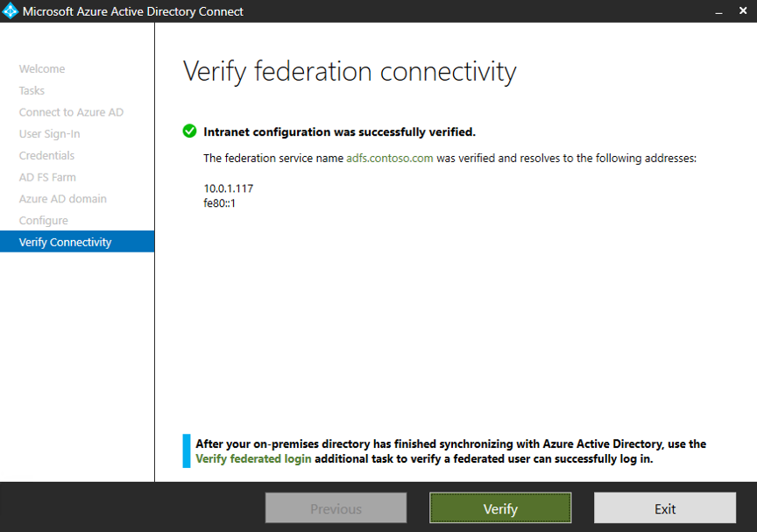Viewport: 757px width, 532px height.
Task: Select the Welcome step in sidebar
Action: tap(42, 69)
